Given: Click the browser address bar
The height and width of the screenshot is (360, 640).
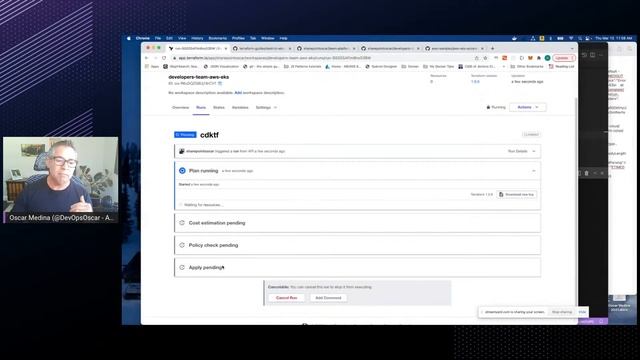Looking at the screenshot, I should (x=322, y=58).
